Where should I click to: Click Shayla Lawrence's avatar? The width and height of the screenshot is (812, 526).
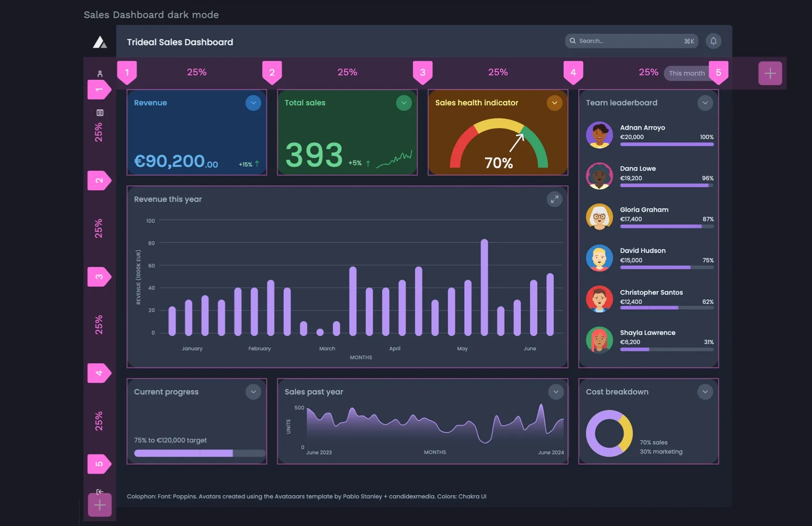point(599,340)
